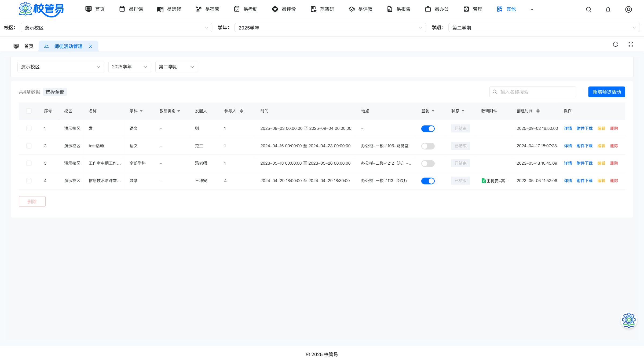Open the 第二学期 filter dropdown in panel
Viewport: 644px width, 362px height.
click(177, 67)
